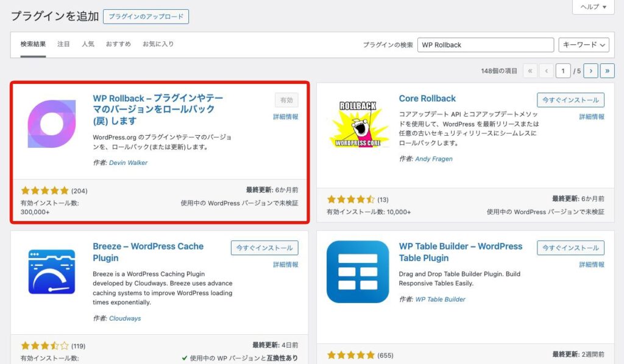Screen dimensions: 624x364
Task: Click WP Rollback five-star rating
Action: click(x=45, y=191)
